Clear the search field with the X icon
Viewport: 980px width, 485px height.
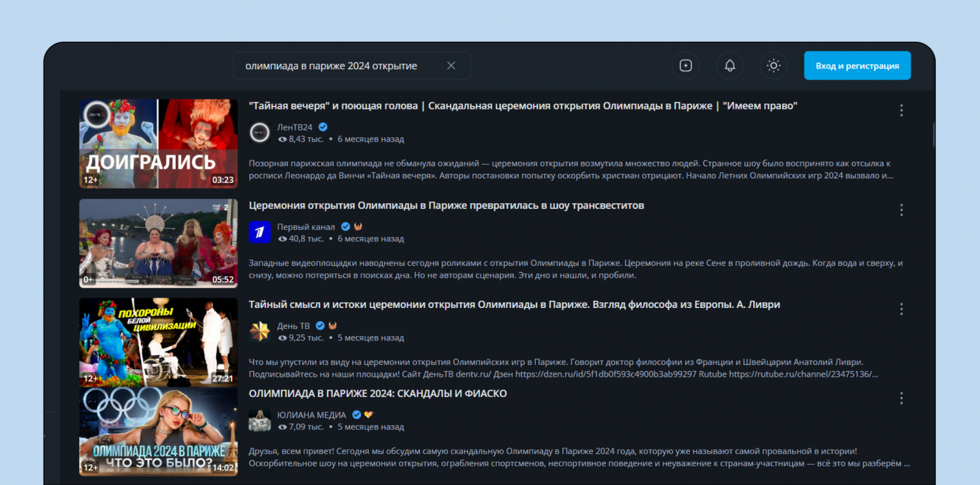[451, 66]
